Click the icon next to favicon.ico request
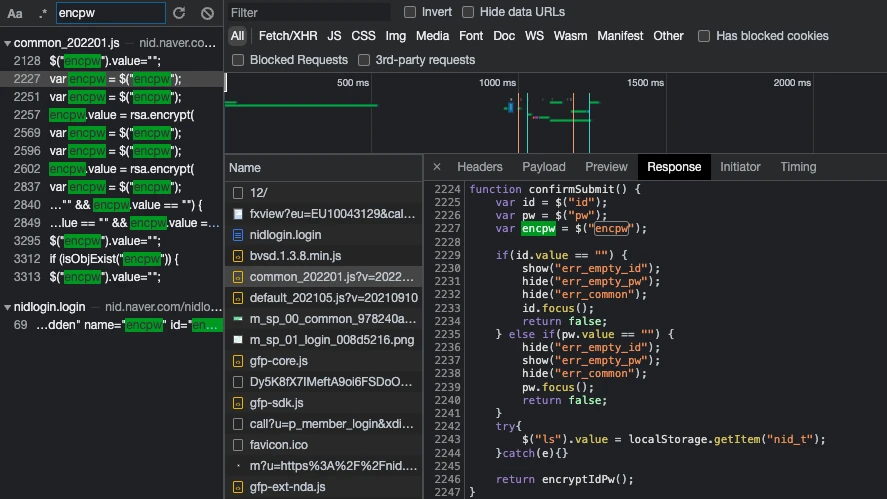887x499 pixels. point(238,445)
